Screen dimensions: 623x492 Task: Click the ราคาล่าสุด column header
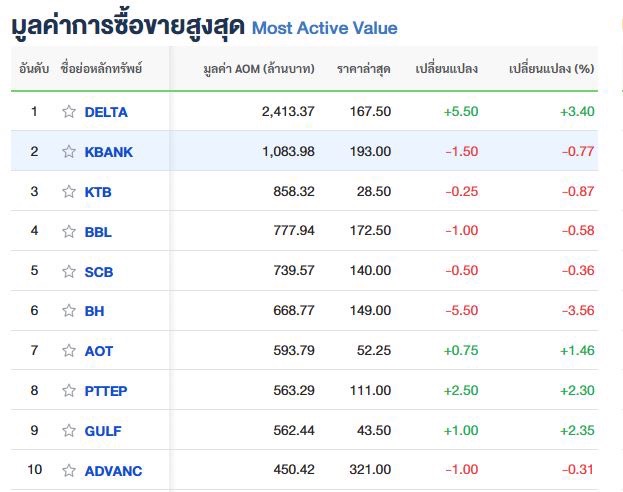pyautogui.click(x=363, y=69)
